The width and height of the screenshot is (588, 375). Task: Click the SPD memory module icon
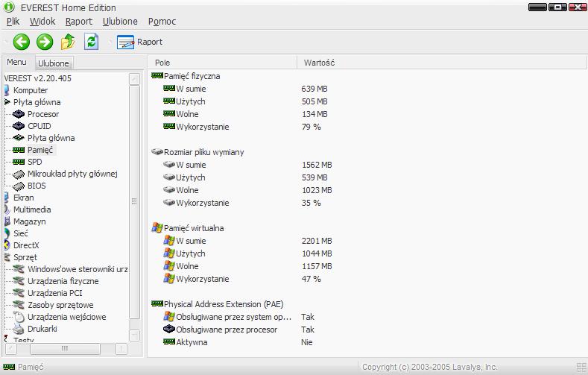pyautogui.click(x=19, y=162)
